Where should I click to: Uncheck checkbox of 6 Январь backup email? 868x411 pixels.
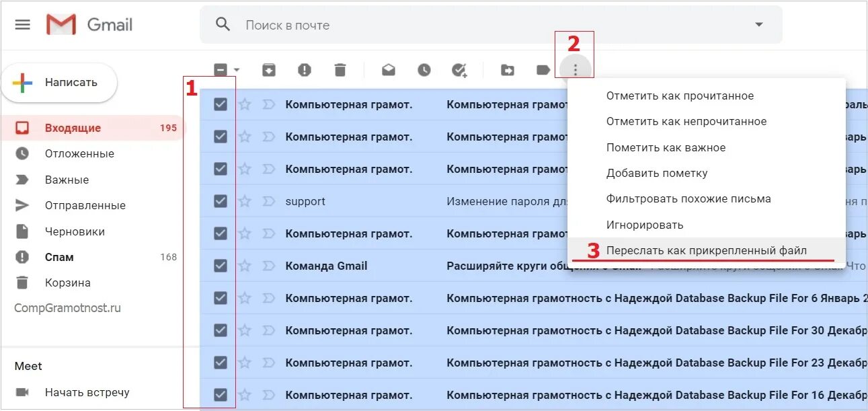click(x=221, y=298)
